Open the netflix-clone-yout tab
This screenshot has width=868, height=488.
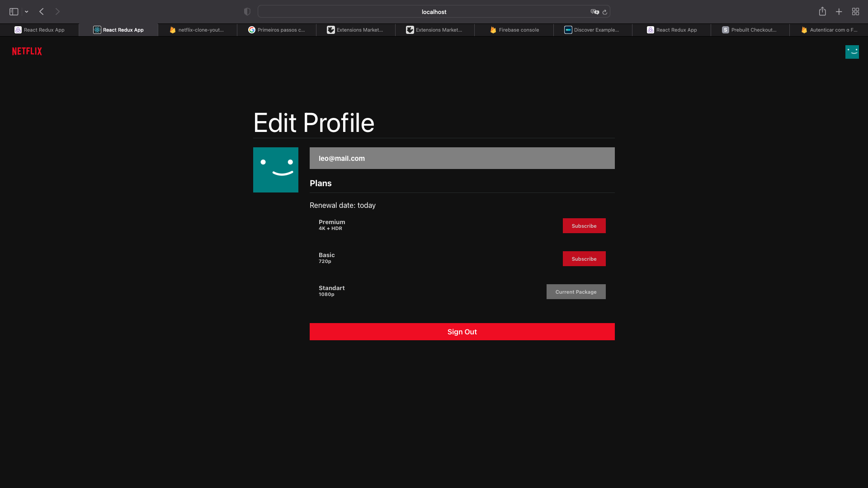[197, 30]
